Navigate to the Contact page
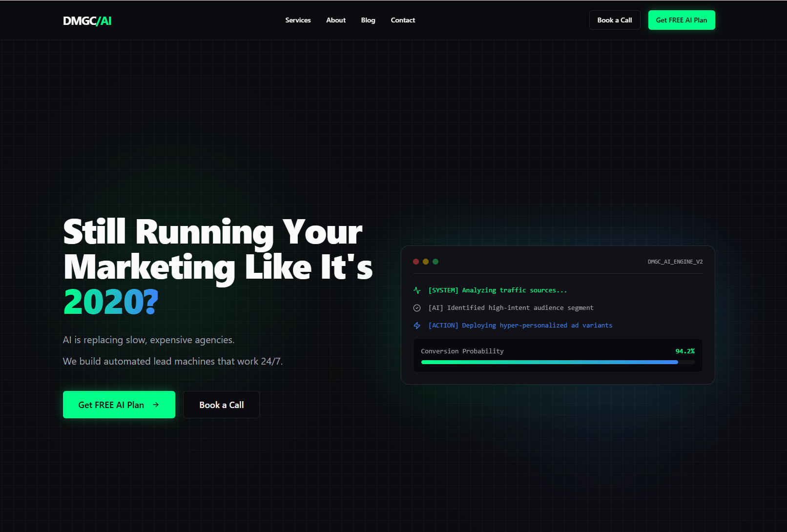Viewport: 787px width, 532px height. [403, 20]
